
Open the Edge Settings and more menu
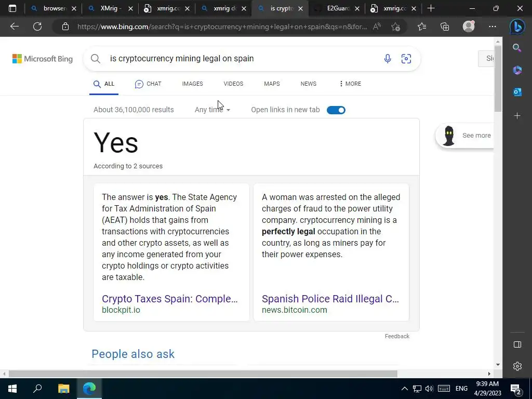tap(493, 26)
